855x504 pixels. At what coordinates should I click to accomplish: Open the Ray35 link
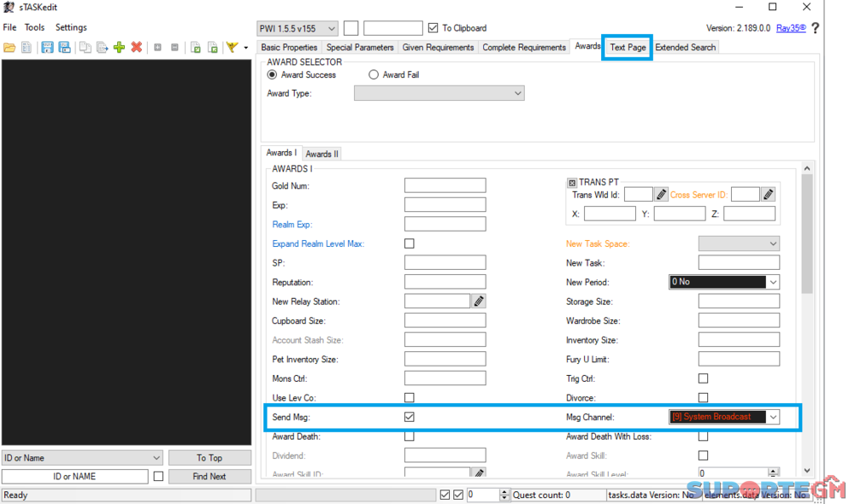point(790,28)
